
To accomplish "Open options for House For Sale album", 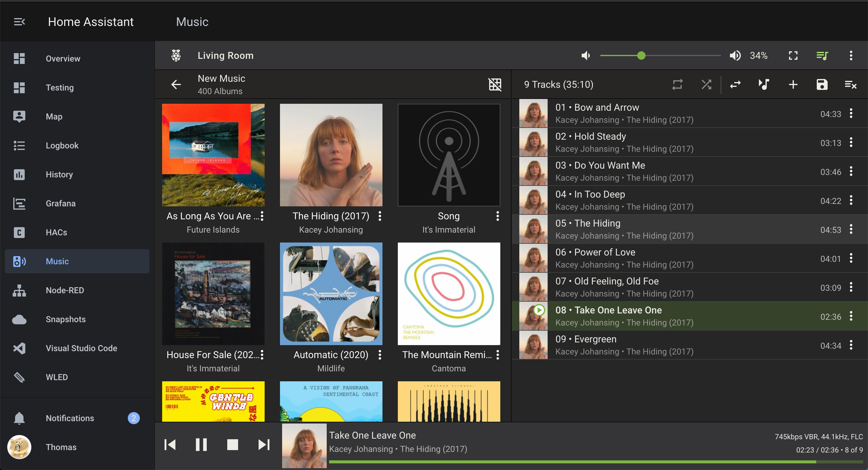I will click(262, 355).
